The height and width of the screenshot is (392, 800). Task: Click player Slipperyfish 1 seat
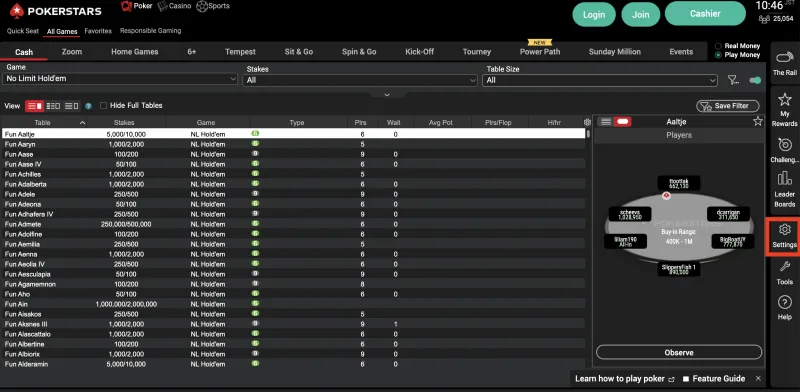(x=679, y=269)
